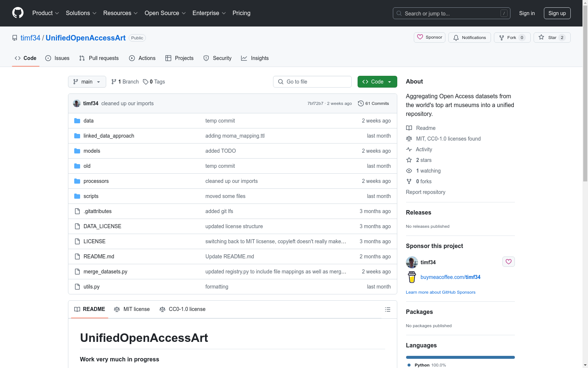Click the timf34 sponsor avatar
This screenshot has width=588, height=368.
(x=412, y=262)
